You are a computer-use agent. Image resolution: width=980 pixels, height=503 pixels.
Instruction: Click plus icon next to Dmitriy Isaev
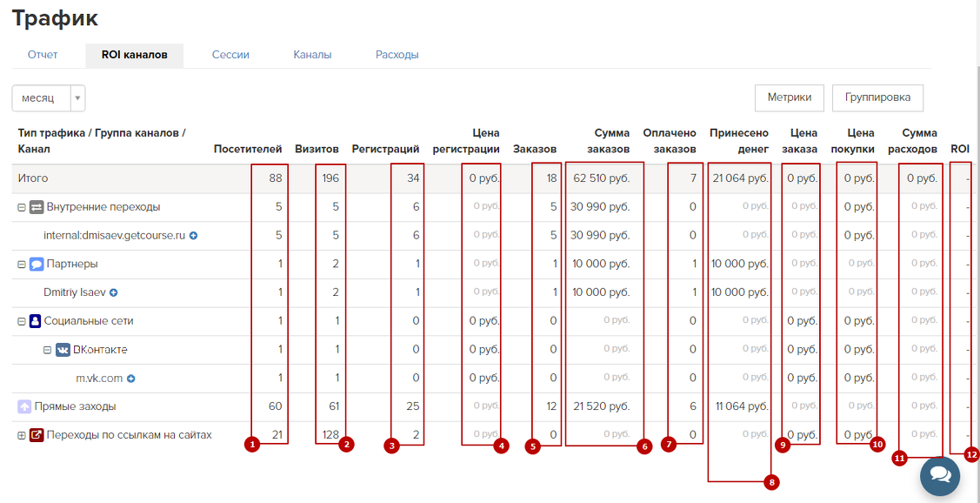tap(114, 292)
